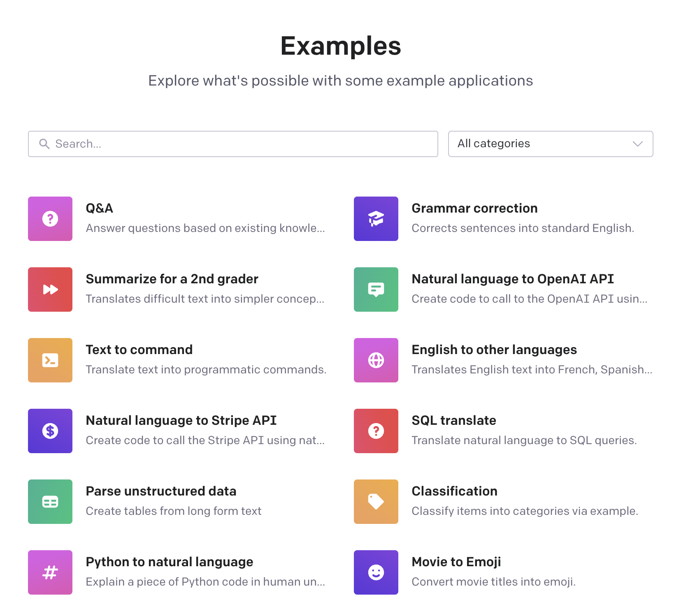Open the Movie to Emoji example
The width and height of the screenshot is (688, 616).
(456, 562)
